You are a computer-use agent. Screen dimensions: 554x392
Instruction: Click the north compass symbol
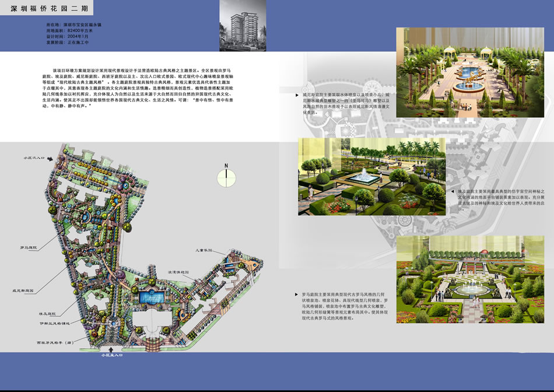tap(226, 178)
